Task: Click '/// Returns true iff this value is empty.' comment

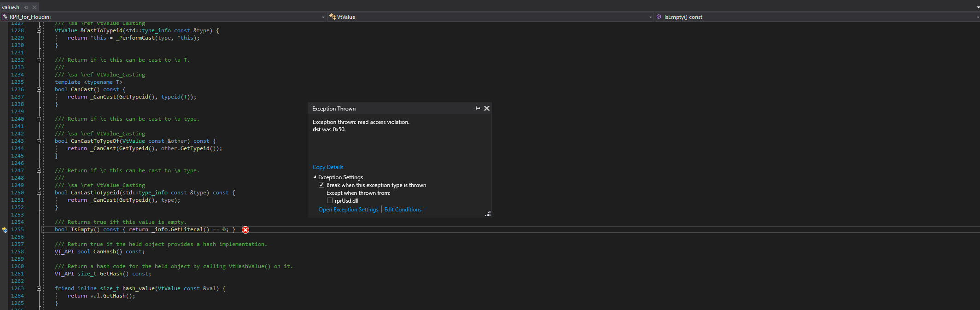Action: [x=121, y=222]
